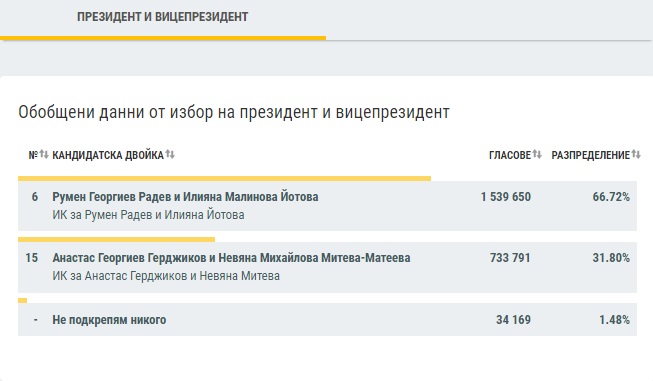Select row Румен Георгиев Радев и Илияна Йотова
653x381 pixels.
(x=327, y=206)
